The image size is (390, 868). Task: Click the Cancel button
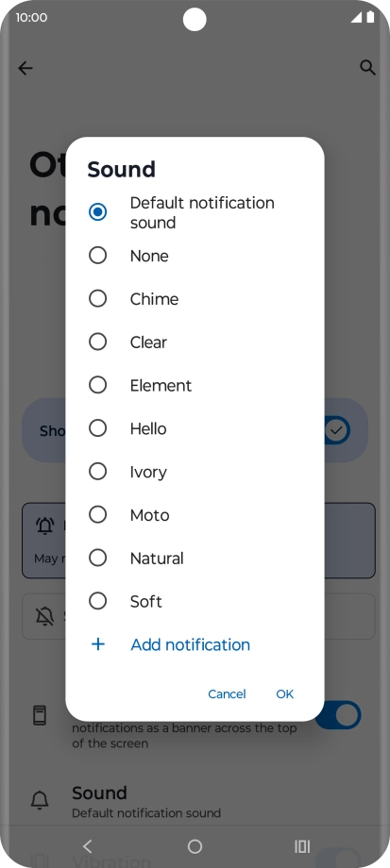click(x=227, y=694)
